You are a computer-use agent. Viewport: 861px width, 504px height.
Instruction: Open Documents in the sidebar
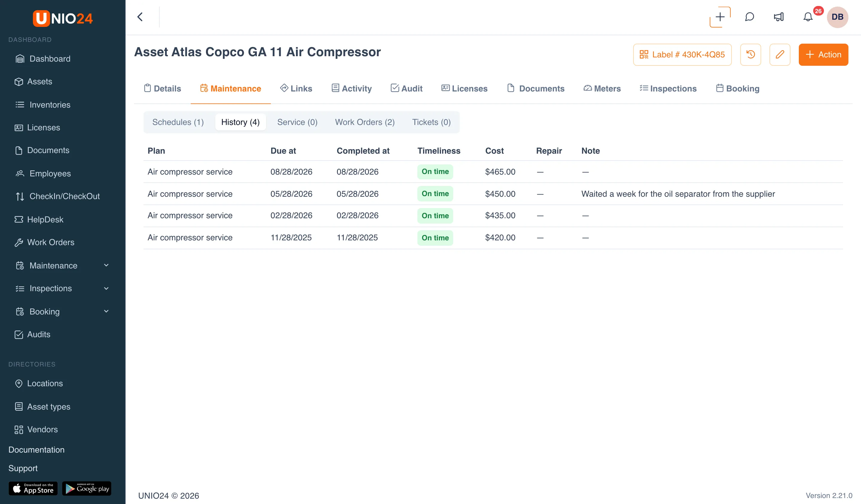click(42, 150)
